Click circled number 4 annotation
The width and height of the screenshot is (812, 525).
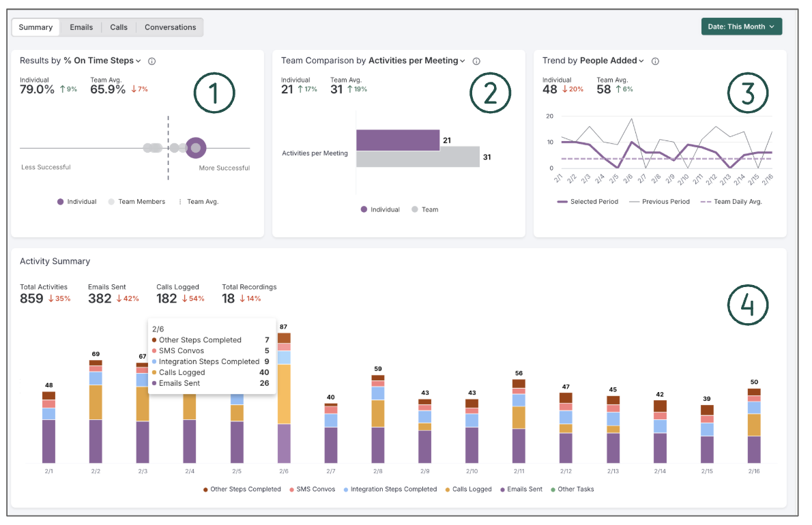tap(748, 304)
